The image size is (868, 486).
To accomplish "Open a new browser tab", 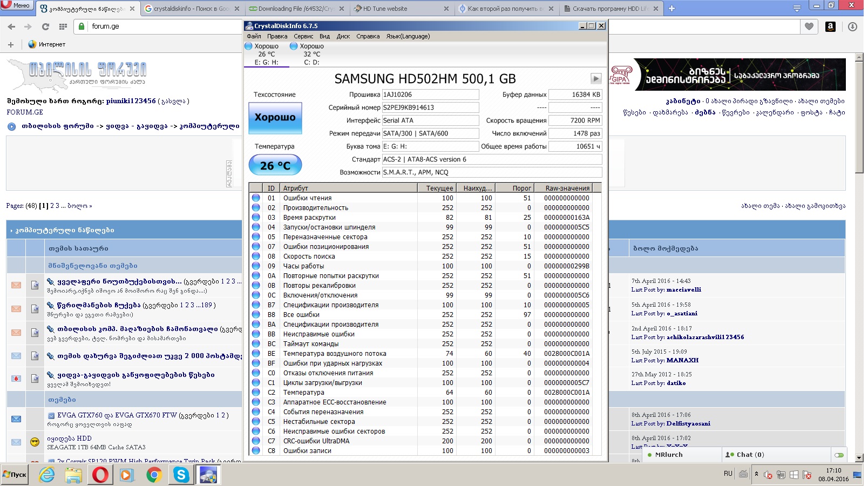I will coord(672,9).
